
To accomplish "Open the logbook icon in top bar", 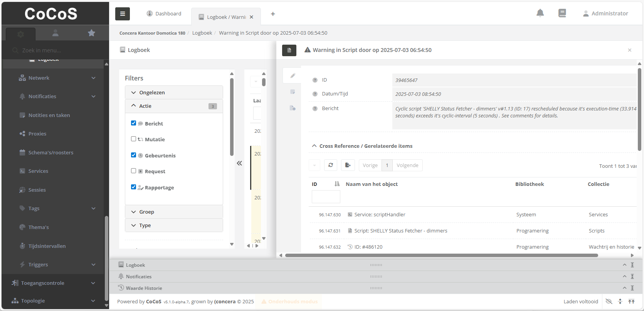I will tap(562, 13).
